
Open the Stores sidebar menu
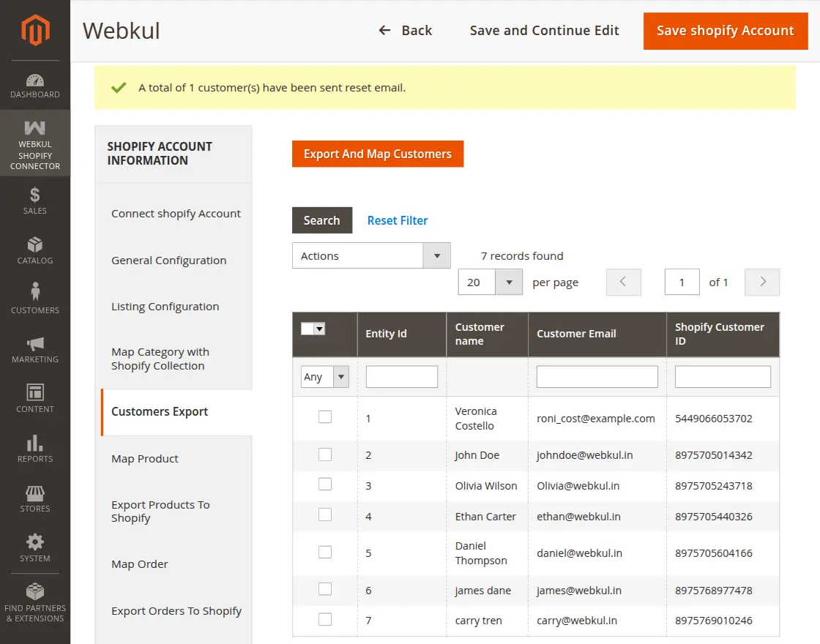tap(35, 499)
